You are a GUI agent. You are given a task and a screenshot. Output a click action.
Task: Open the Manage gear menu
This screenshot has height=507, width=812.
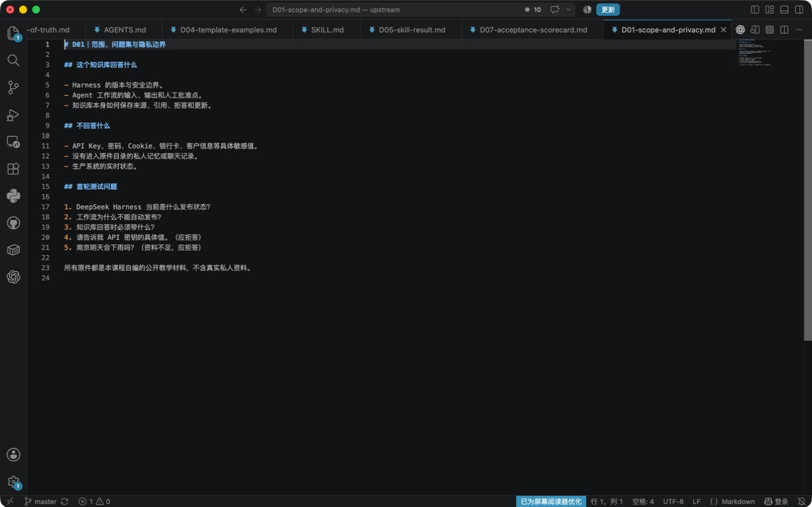[13, 482]
